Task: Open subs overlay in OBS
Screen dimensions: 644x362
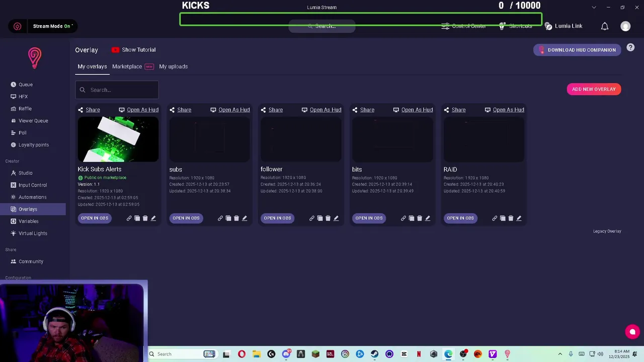Action: (x=186, y=218)
